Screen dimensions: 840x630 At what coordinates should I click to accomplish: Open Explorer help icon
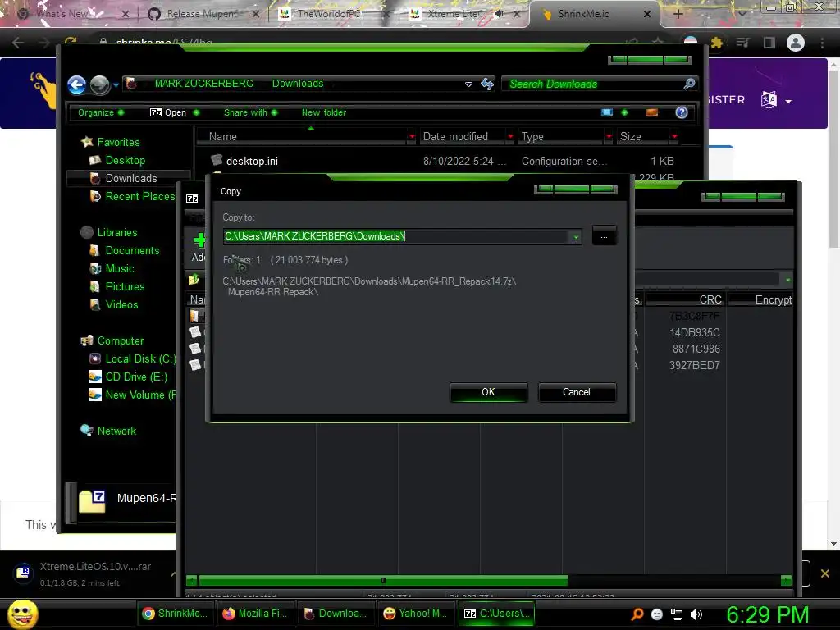[x=682, y=112]
